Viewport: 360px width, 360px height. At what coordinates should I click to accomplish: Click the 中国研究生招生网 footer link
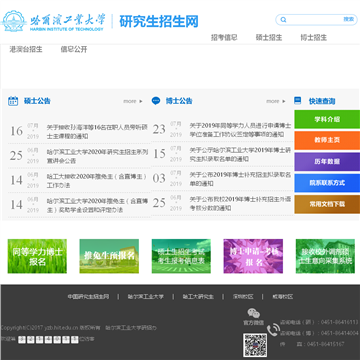point(88,296)
